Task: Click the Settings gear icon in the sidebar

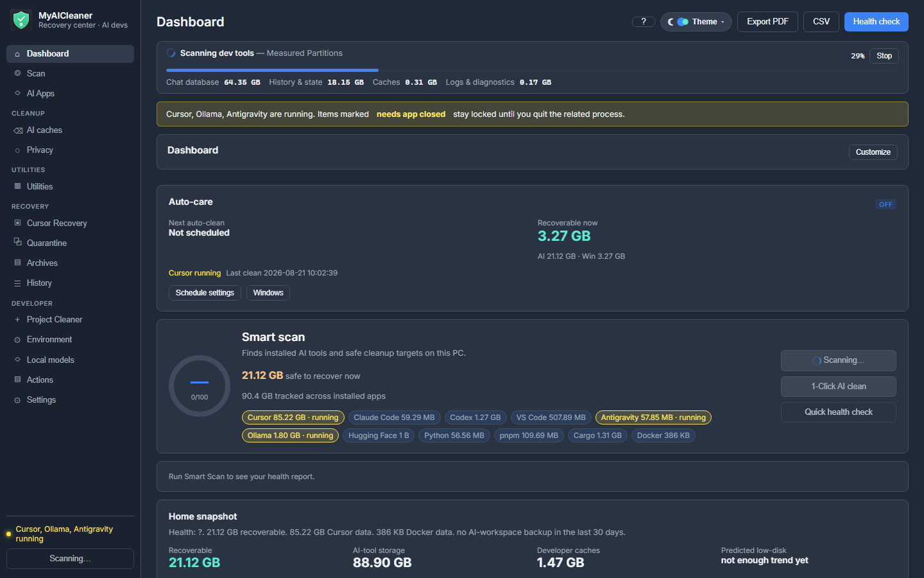Action: (x=17, y=400)
